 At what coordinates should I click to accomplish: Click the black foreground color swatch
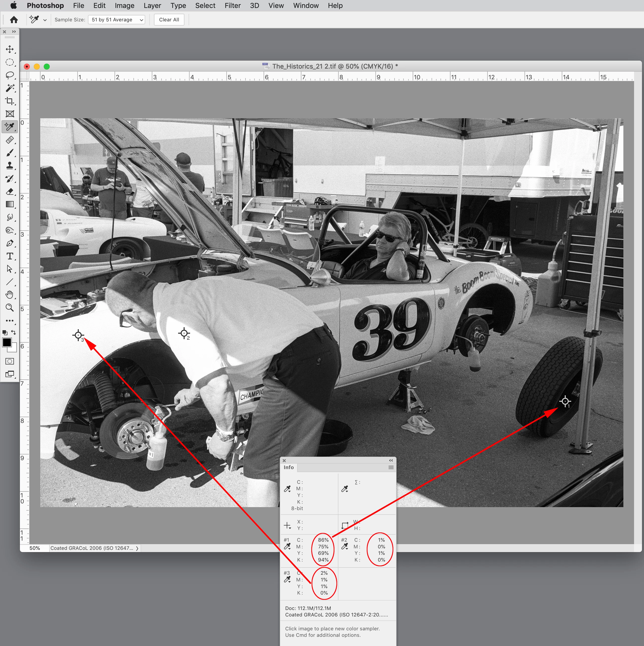tap(7, 342)
